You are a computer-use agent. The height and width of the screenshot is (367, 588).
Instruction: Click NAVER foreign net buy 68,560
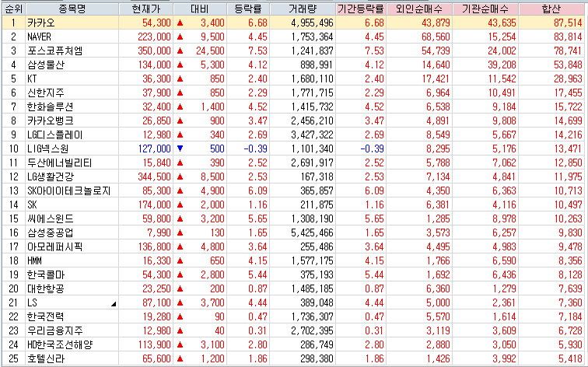coord(436,37)
